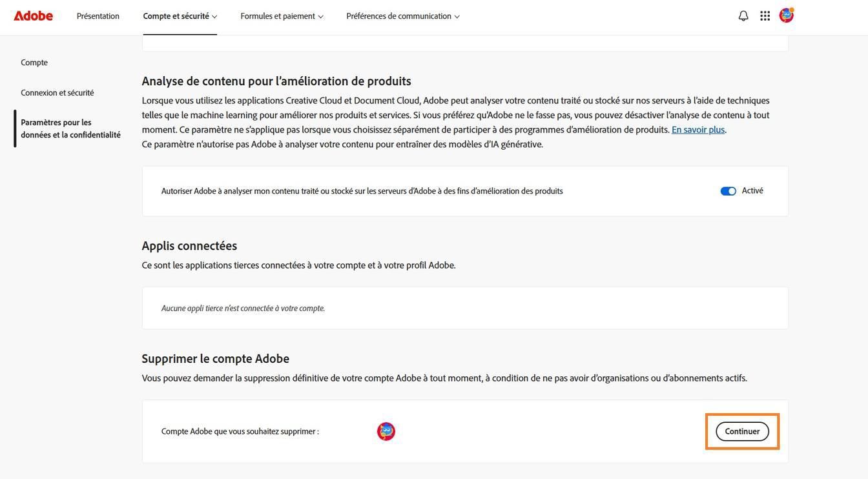The width and height of the screenshot is (868, 479).
Task: Expand Compte et sécurité menu
Action: pos(180,16)
